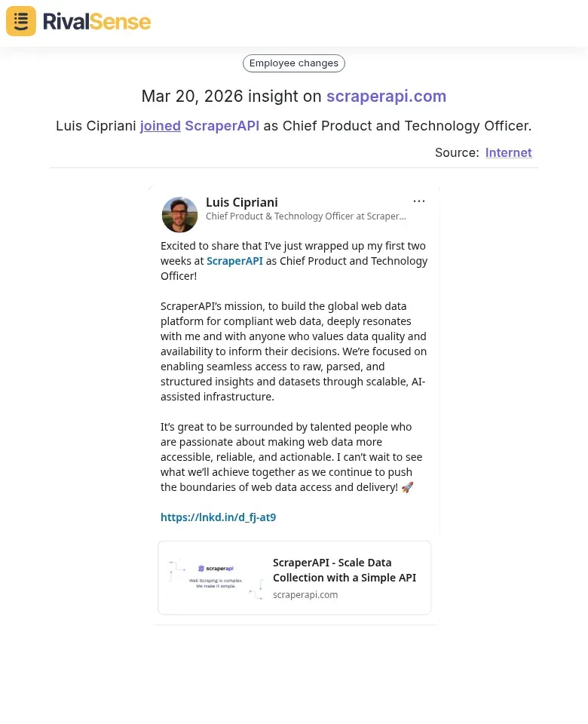
Task: Click the yellow list icon in the header
Action: [20, 20]
